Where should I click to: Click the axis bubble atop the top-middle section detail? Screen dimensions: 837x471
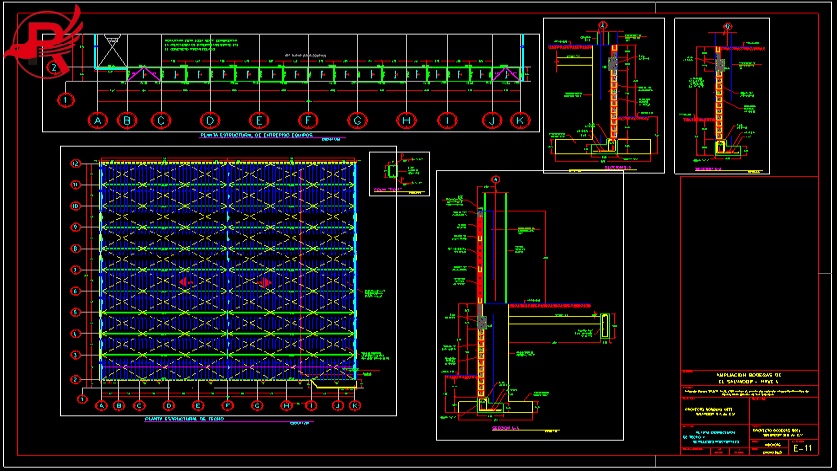click(x=603, y=25)
